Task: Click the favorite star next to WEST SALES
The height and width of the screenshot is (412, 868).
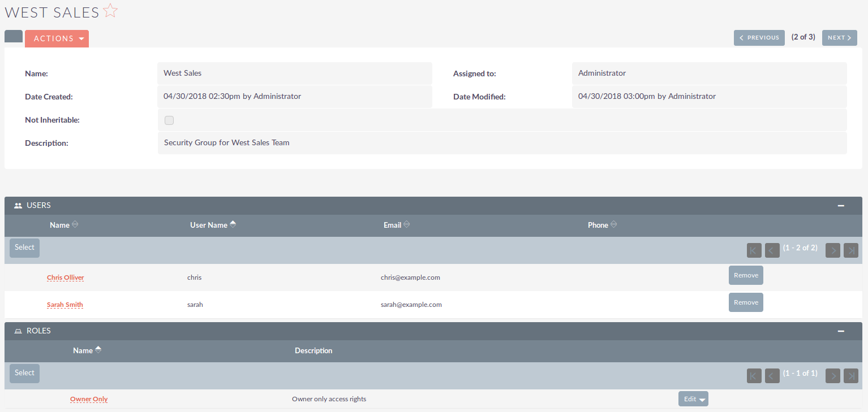Action: click(x=111, y=10)
